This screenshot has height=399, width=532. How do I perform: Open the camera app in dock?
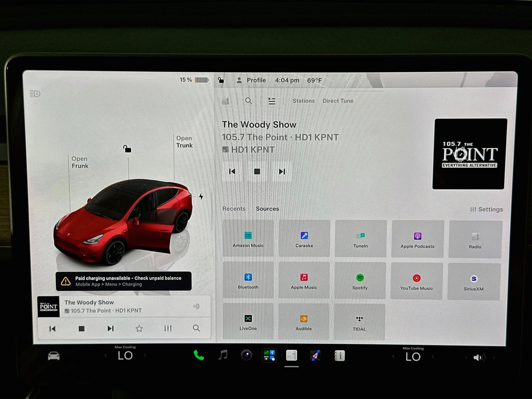246,355
